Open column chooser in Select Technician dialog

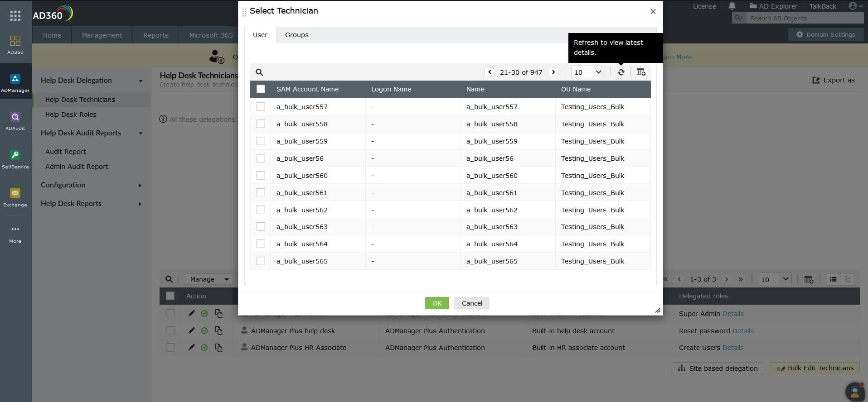641,72
